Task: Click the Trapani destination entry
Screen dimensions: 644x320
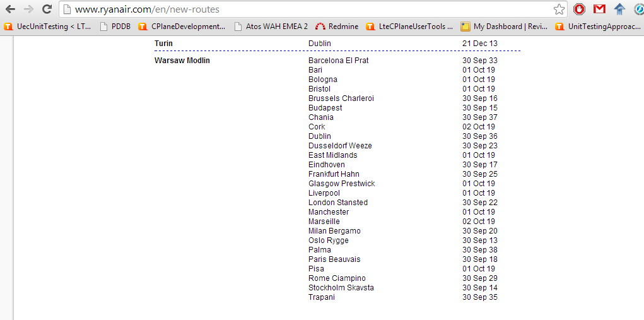Action: (x=322, y=297)
